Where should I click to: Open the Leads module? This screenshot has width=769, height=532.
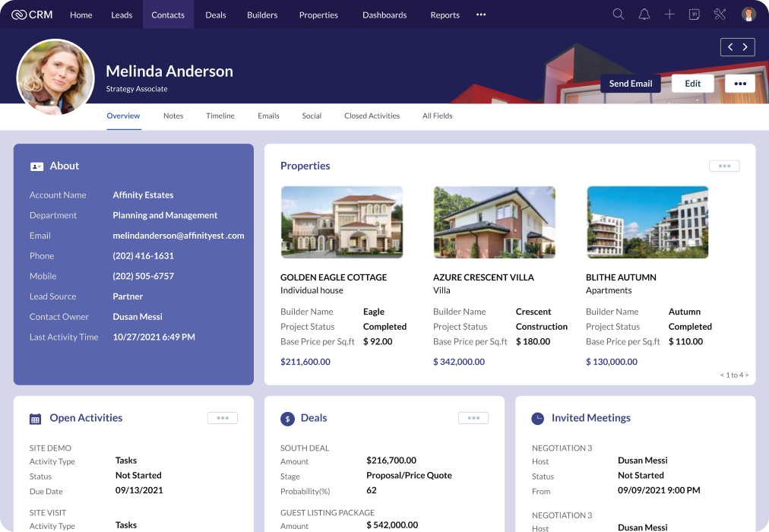point(122,15)
